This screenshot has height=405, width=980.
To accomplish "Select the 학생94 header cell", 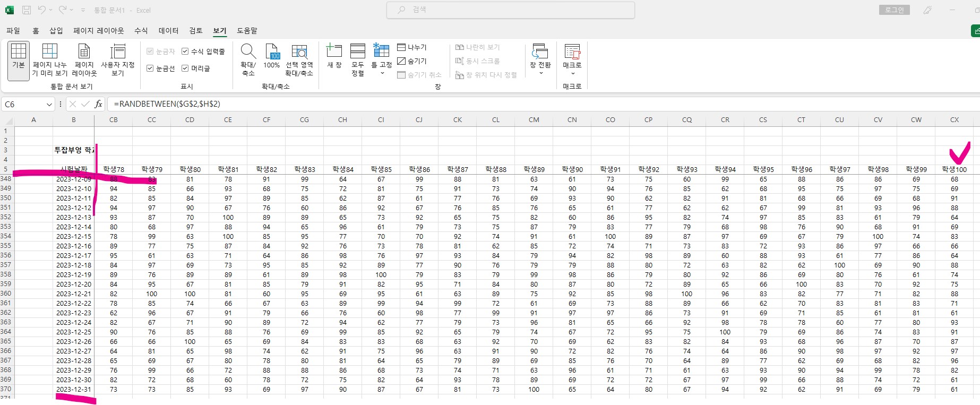I will 725,169.
